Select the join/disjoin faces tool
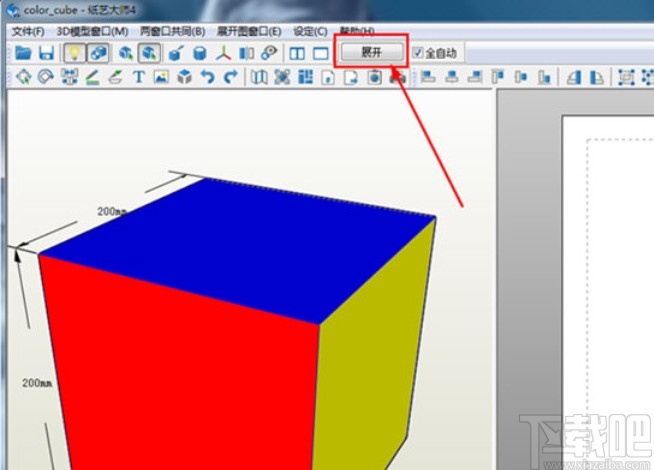654x470 pixels. pos(69,77)
